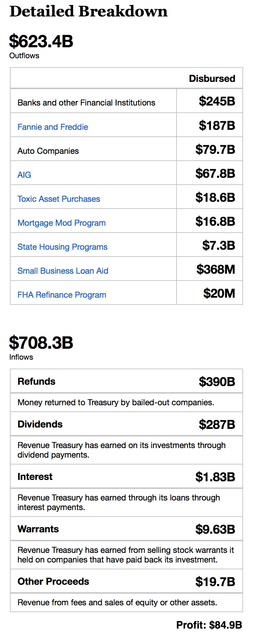Click the Profit: $84.9B text
Image resolution: width=264 pixels, height=644 pixels.
pyautogui.click(x=209, y=625)
